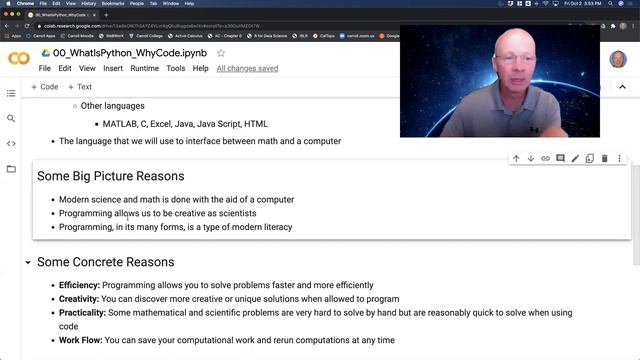Image resolution: width=640 pixels, height=360 pixels.
Task: Open the WeBWorK bookmark
Action: click(111, 36)
